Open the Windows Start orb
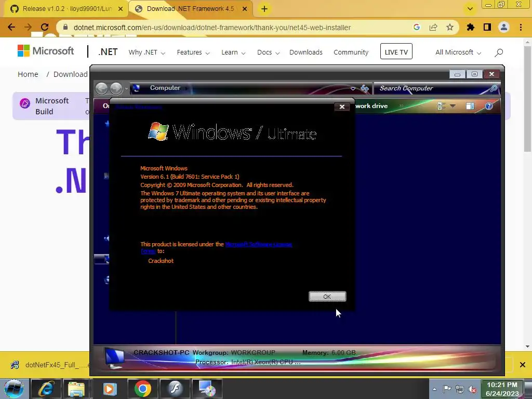 click(x=14, y=389)
